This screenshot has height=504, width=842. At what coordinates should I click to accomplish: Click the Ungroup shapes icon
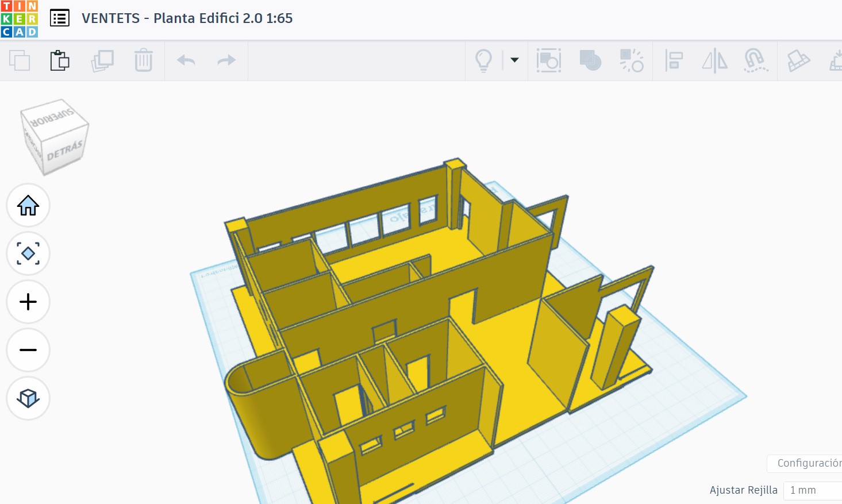pos(632,60)
